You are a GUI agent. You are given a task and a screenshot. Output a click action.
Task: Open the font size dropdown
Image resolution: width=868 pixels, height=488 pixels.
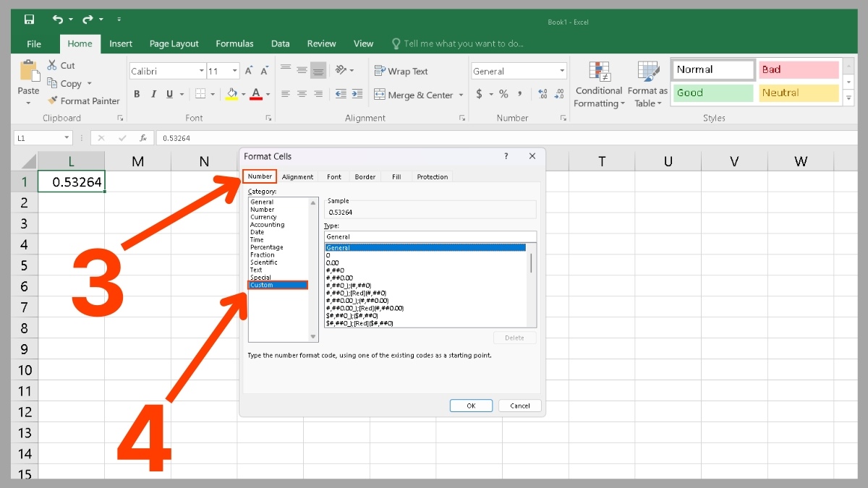(x=235, y=71)
